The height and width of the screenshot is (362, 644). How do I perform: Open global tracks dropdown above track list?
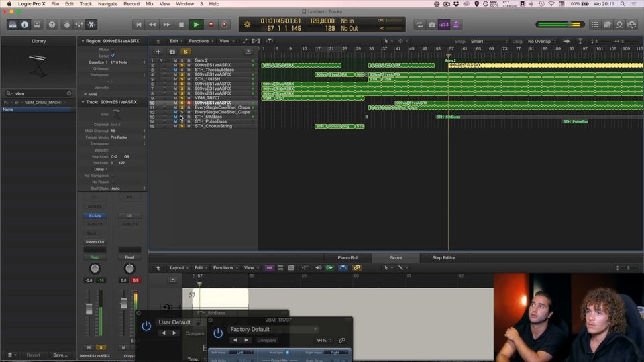pos(248,52)
